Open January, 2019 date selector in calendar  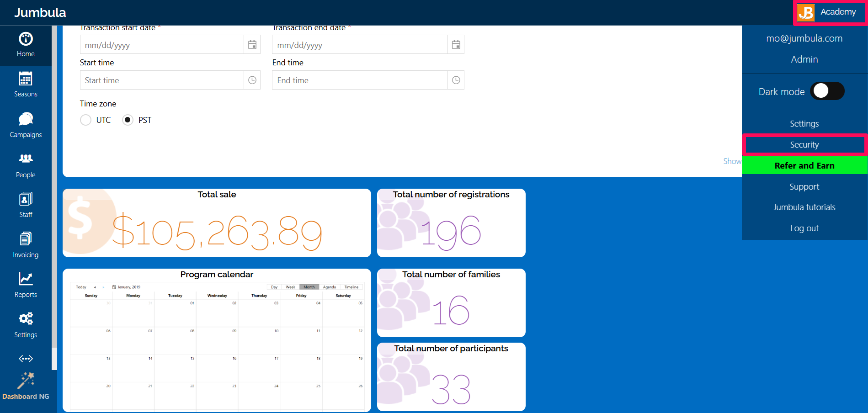point(127,287)
